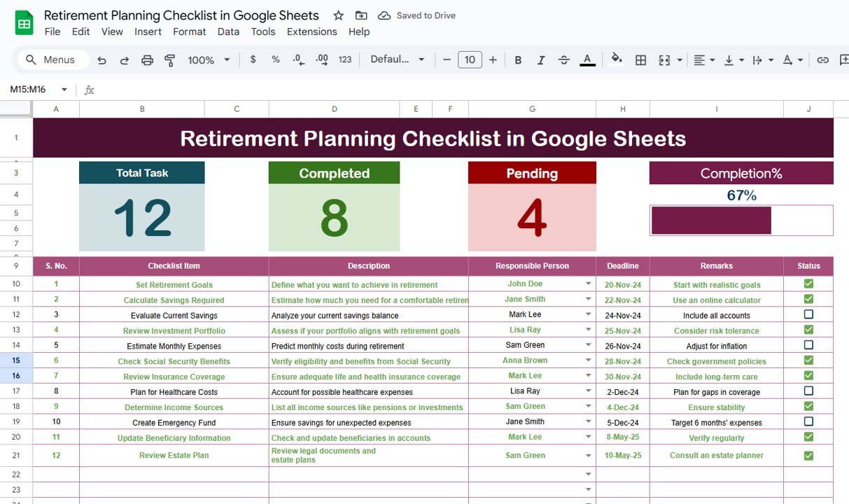Image resolution: width=849 pixels, height=504 pixels.
Task: Insert a link
Action: point(823,60)
